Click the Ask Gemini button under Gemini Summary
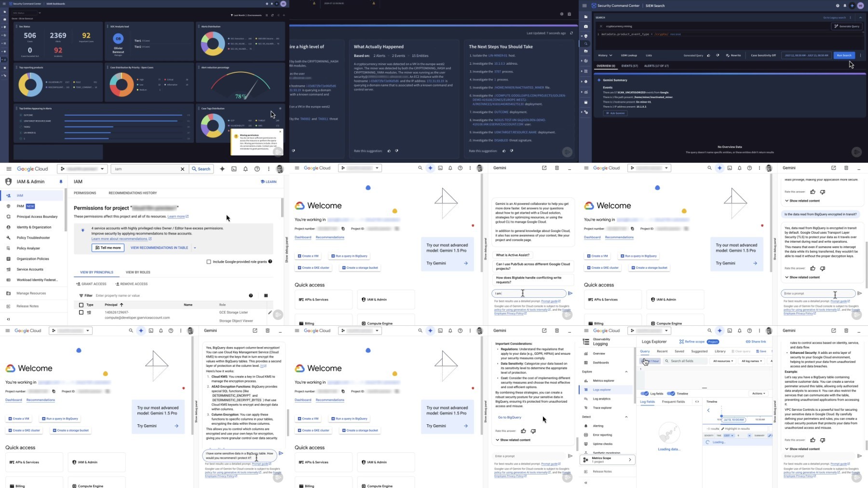The width and height of the screenshot is (868, 488). tap(615, 113)
